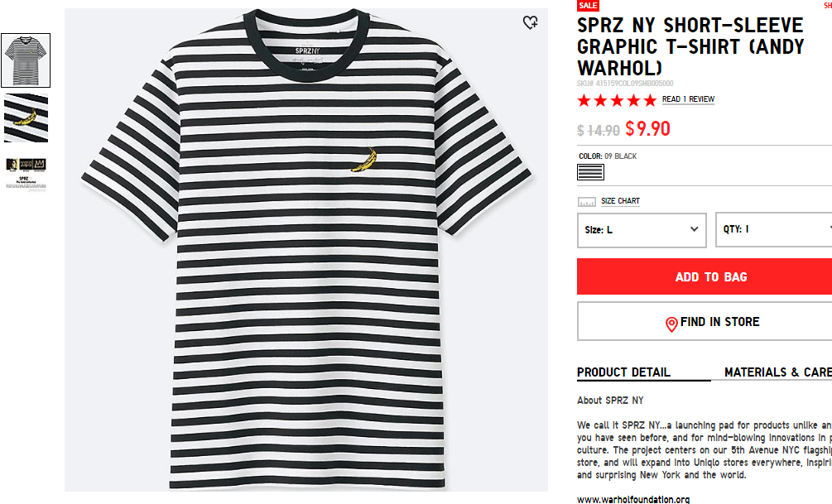Open the Size Chart link
Screen dimensions: 832x504
point(620,201)
